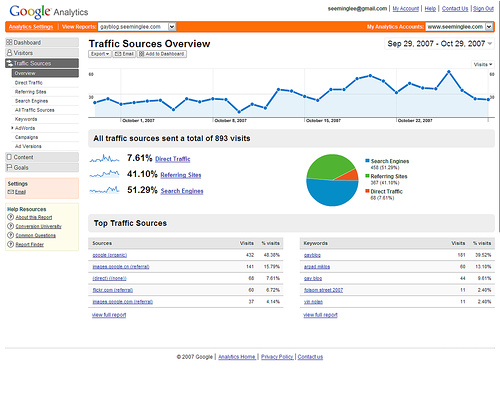This screenshot has height=395, width=500.
Task: Open Goals section in sidebar
Action: click(42, 167)
